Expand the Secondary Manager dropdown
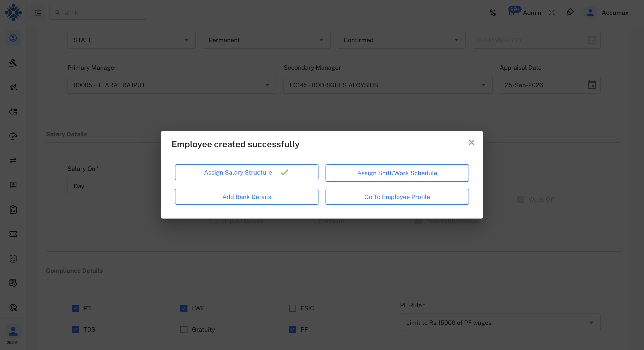Viewport: 644px width, 350px height. tap(483, 85)
